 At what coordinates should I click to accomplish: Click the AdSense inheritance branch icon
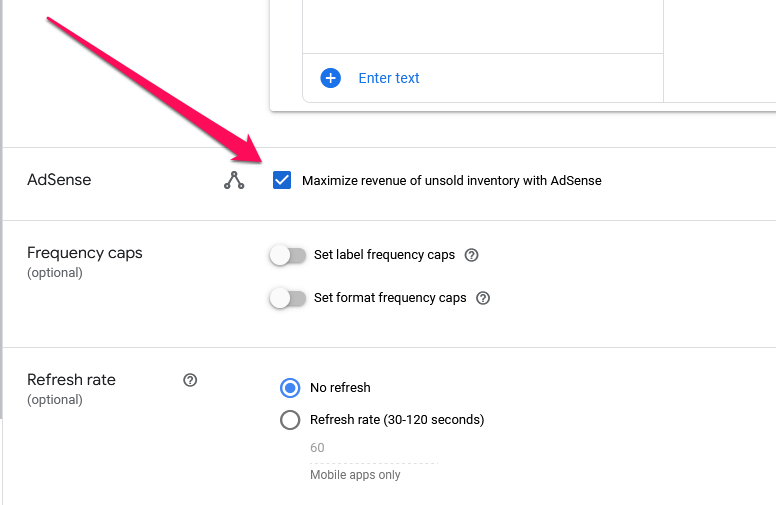[x=234, y=180]
